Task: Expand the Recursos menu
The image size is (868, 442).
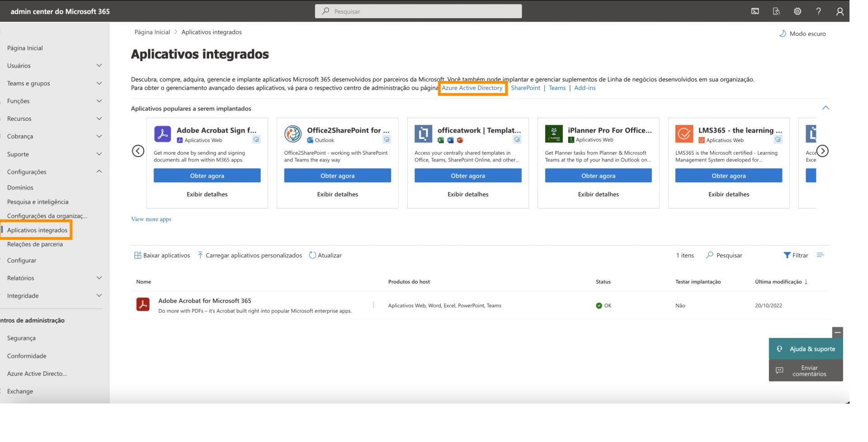Action: pos(99,119)
